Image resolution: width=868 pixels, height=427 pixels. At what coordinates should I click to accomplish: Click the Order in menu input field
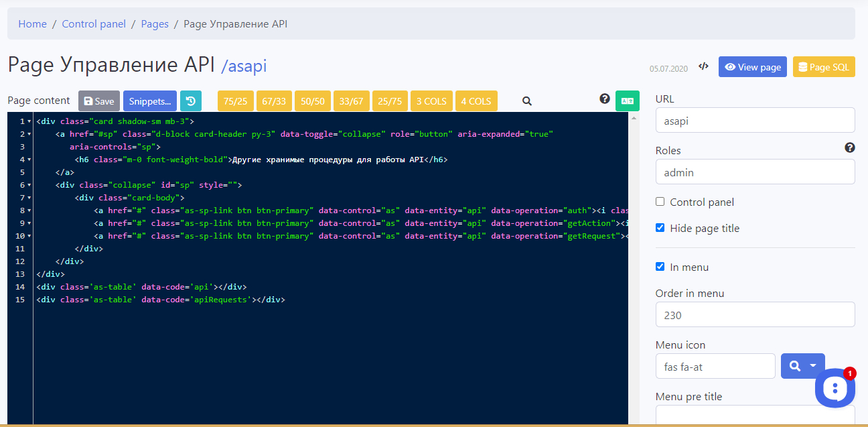(755, 314)
